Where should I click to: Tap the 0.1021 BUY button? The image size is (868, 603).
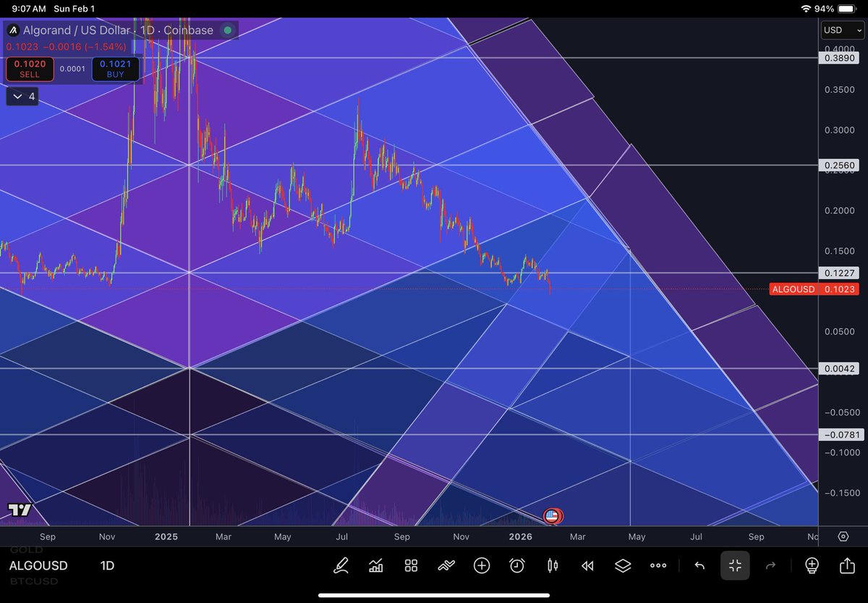pos(116,69)
